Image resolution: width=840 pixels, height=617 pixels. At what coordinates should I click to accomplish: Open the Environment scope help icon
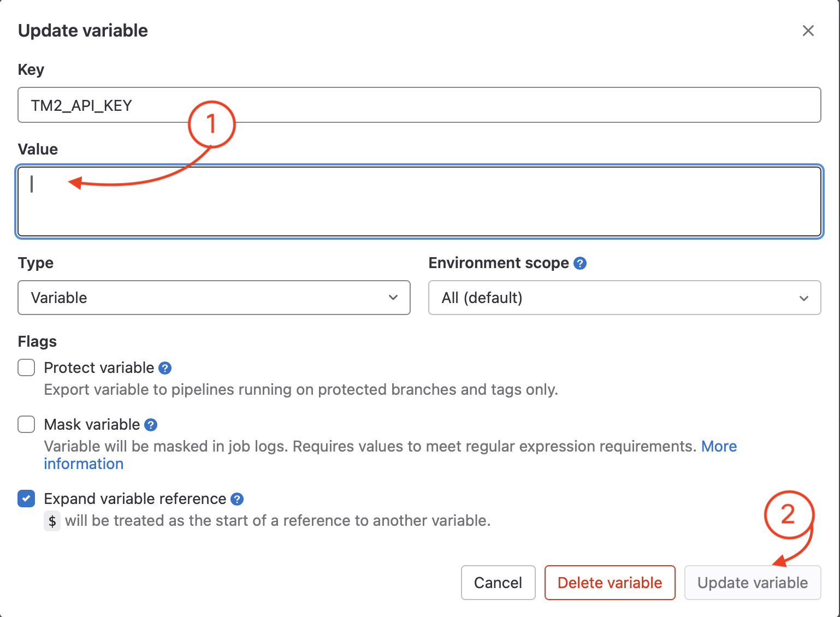[x=580, y=263]
